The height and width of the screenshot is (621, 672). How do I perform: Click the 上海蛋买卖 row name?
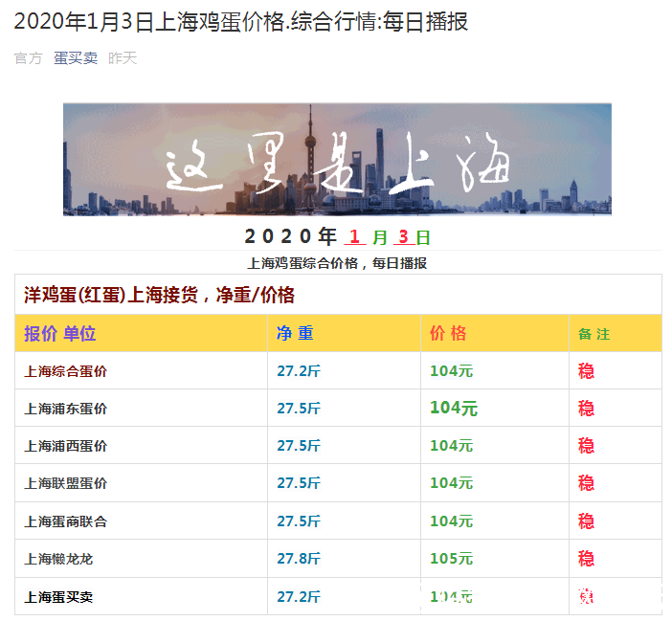pyautogui.click(x=59, y=597)
